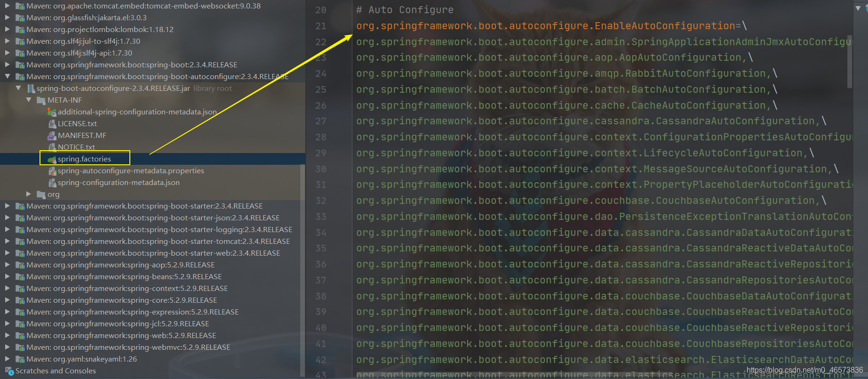
Task: Click library icon of spring-jcl Maven entry
Action: tap(20, 324)
